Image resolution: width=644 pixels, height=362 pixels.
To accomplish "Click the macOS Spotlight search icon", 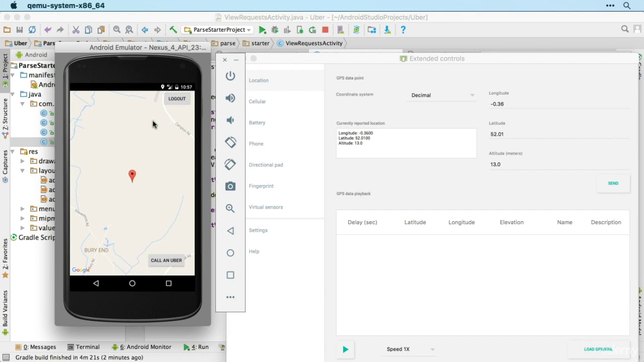I will (x=627, y=6).
